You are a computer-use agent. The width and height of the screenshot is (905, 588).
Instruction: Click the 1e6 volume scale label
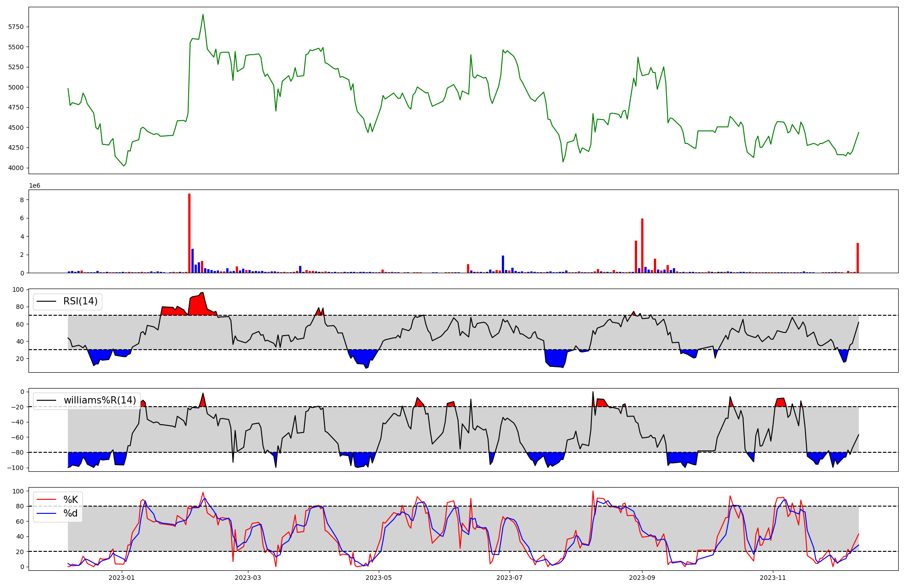tap(34, 186)
